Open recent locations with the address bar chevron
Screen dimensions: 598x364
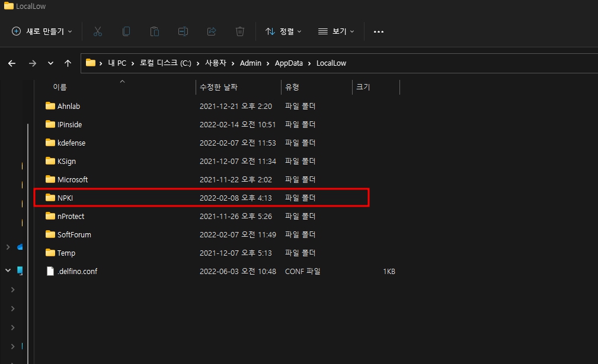tap(50, 63)
